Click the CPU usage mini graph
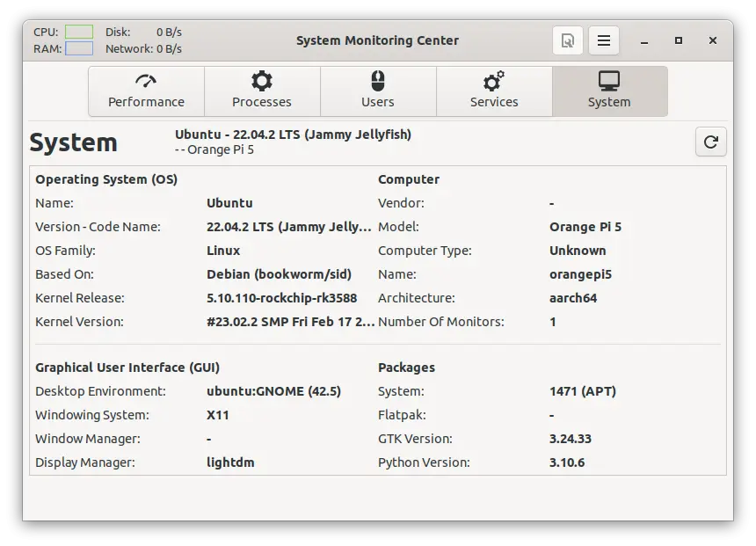This screenshot has height=546, width=756. click(79, 32)
